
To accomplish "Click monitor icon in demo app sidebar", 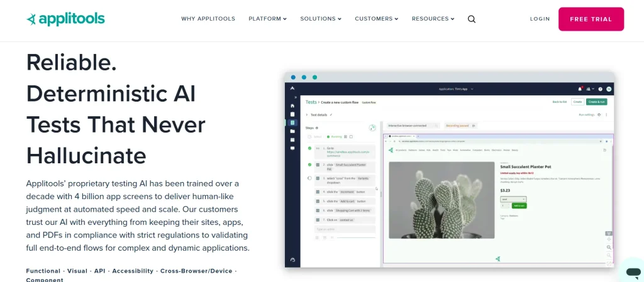I will [292, 148].
